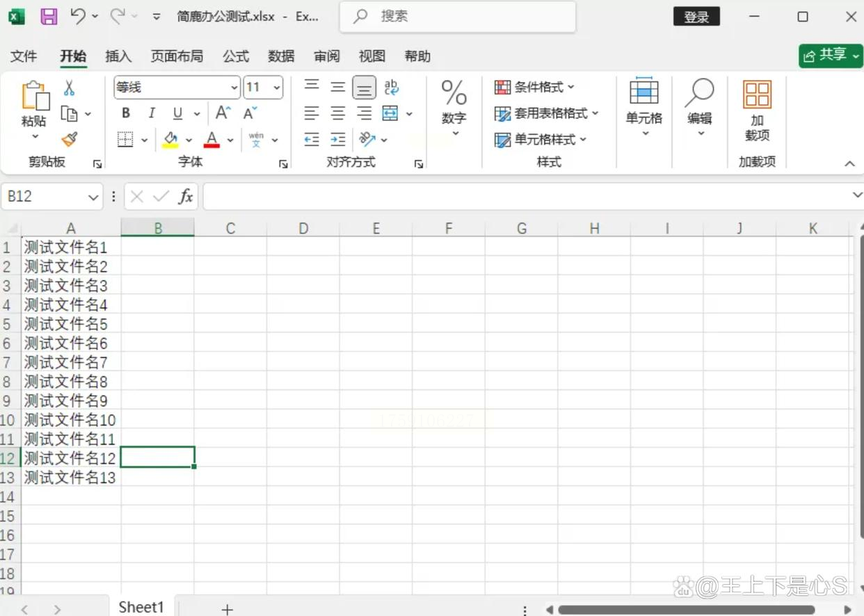
Task: Click the Wrap Text icon
Action: (x=392, y=87)
